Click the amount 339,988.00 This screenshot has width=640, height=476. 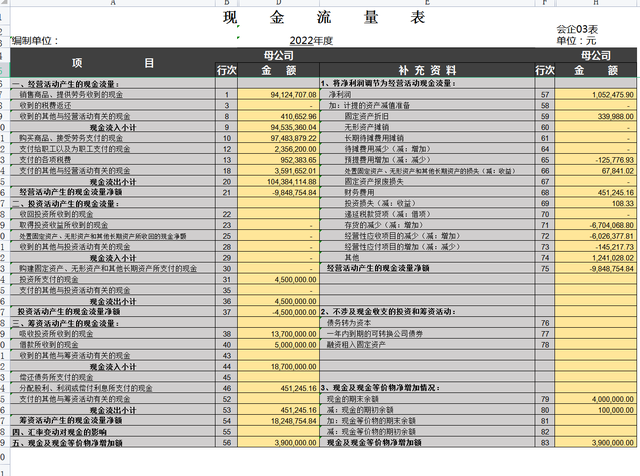[x=616, y=116]
